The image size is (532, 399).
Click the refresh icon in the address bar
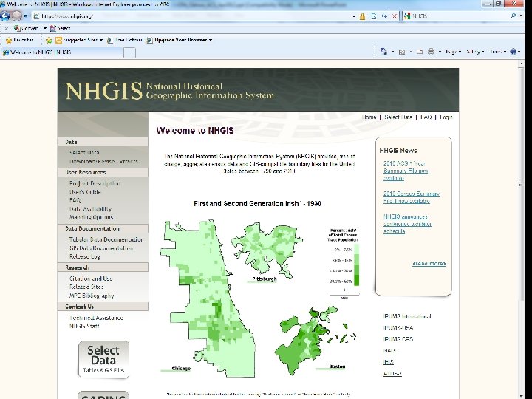[x=383, y=16]
